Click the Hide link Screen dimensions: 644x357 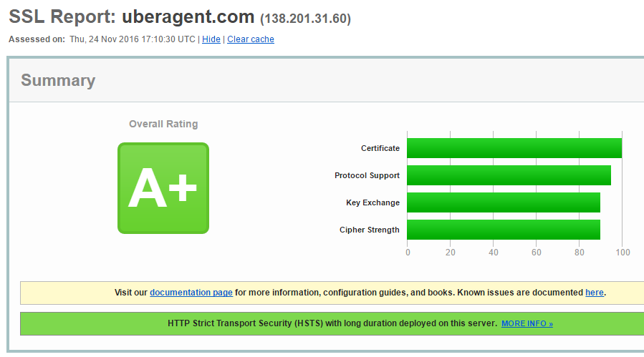point(211,39)
